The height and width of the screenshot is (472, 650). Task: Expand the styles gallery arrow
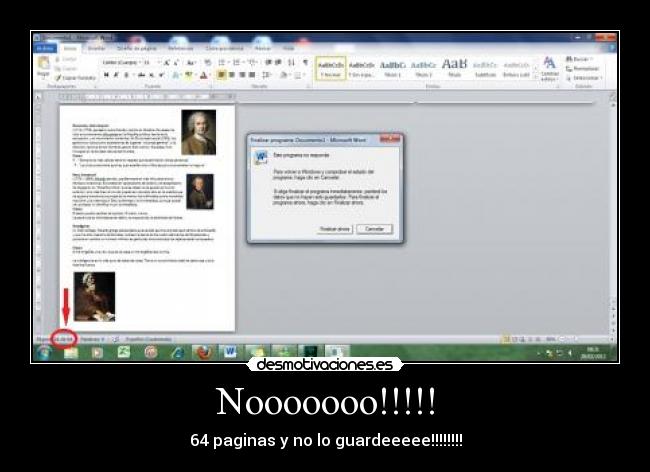click(x=536, y=77)
